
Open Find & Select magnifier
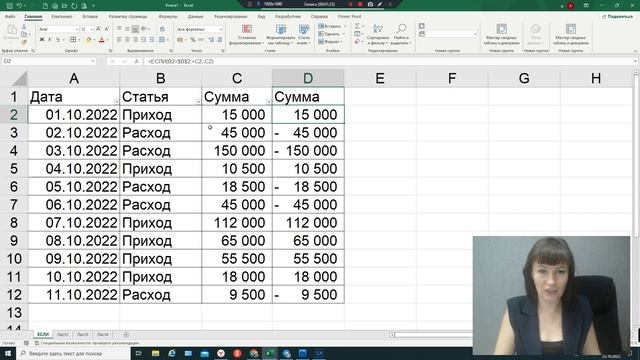401,34
